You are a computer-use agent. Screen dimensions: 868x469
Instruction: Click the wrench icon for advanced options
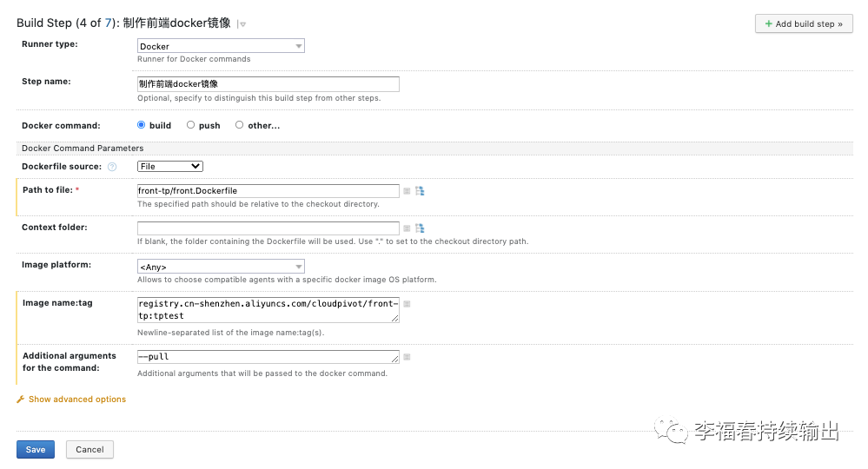21,400
